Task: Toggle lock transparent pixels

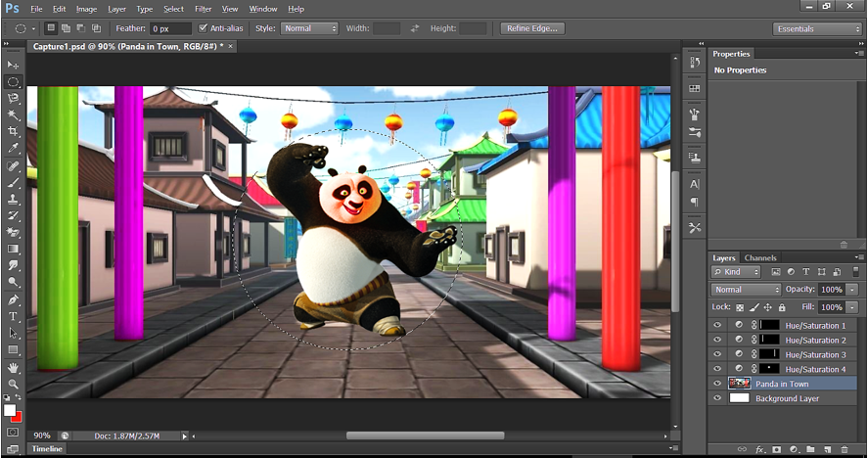Action: click(x=740, y=307)
